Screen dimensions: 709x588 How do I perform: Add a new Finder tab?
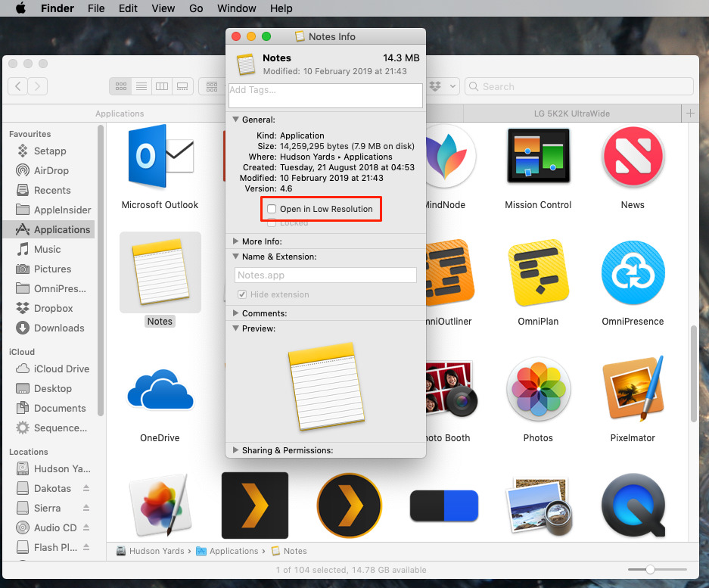tap(690, 113)
